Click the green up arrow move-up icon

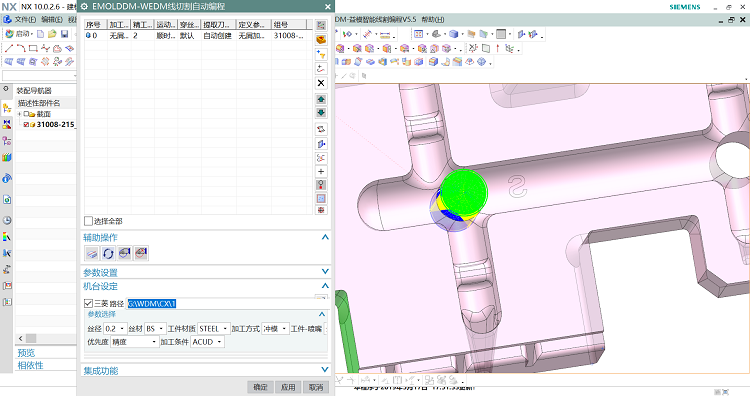pos(321,99)
